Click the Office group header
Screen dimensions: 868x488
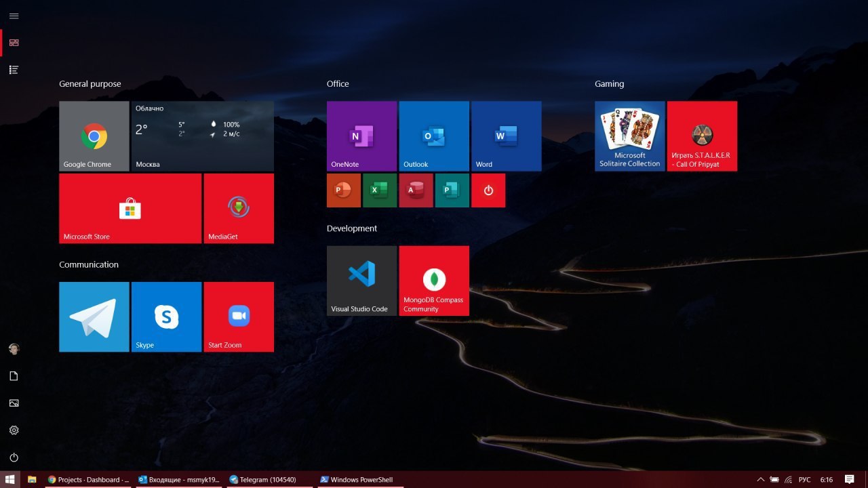(338, 84)
